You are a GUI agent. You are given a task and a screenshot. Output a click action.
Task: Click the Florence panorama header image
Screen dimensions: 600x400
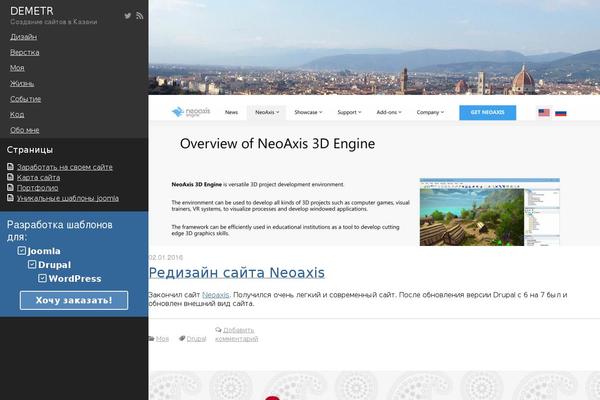[x=374, y=47]
